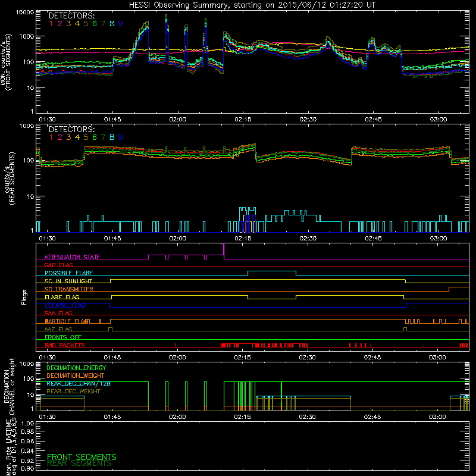Image resolution: width=476 pixels, height=476 pixels.
Task: Select red detector 1 in the rear segments legend
Action: [x=51, y=137]
